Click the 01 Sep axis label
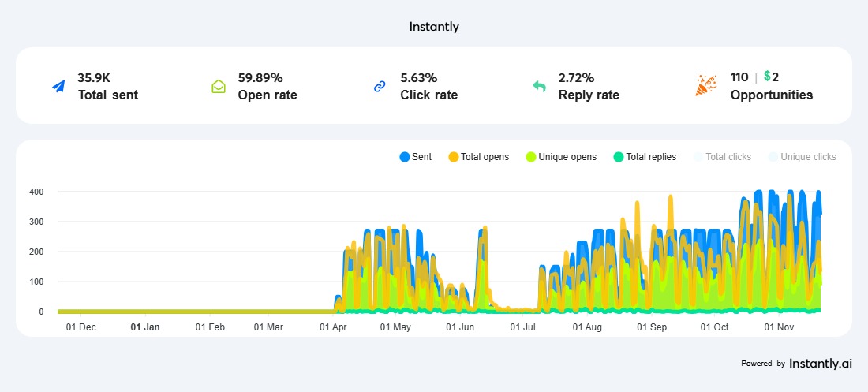The height and width of the screenshot is (392, 868). [652, 327]
